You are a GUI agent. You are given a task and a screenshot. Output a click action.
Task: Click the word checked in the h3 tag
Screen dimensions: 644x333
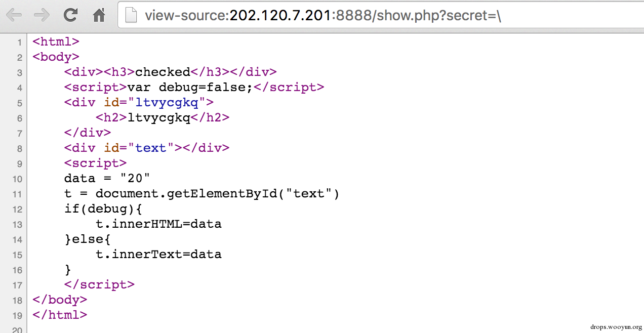[x=162, y=72]
